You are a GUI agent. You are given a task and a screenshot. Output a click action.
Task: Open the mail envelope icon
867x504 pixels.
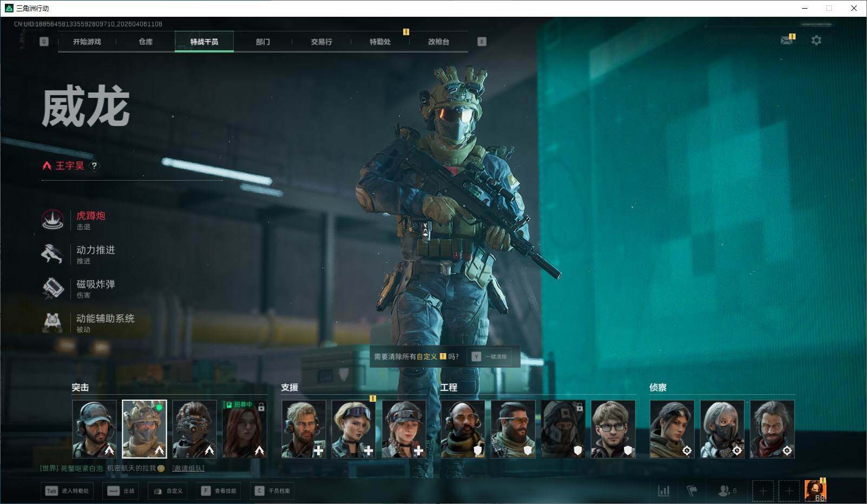coord(786,41)
